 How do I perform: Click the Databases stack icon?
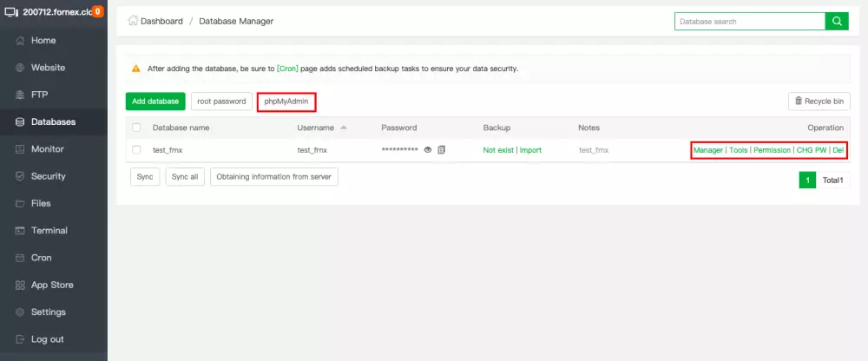[20, 121]
